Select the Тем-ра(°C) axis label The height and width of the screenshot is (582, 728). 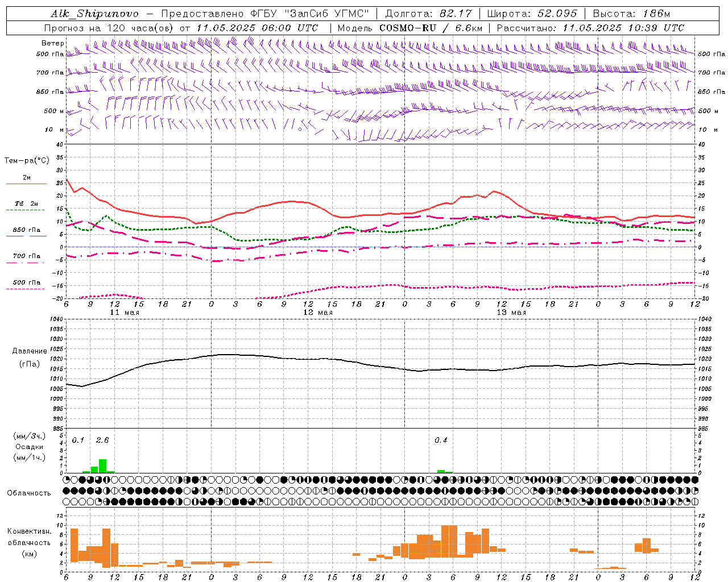tap(27, 160)
